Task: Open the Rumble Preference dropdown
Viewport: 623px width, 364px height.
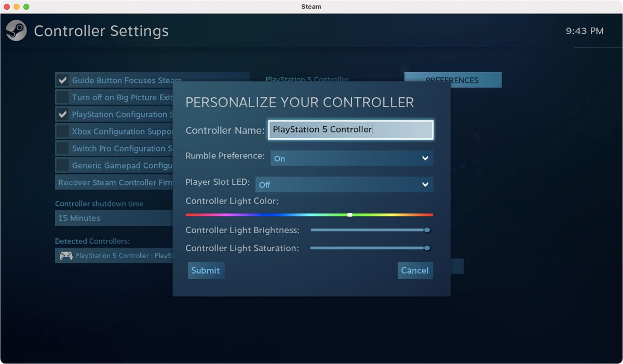Action: (351, 158)
